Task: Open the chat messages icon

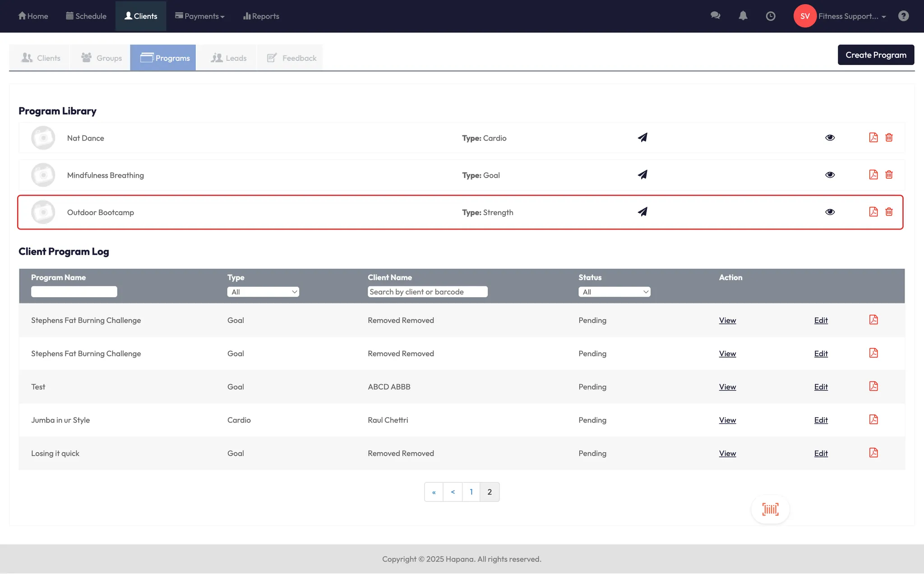Action: [x=715, y=16]
